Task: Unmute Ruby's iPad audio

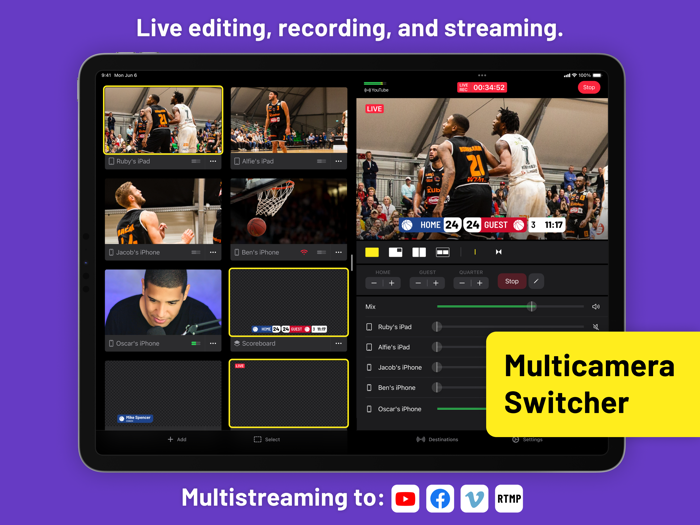Action: (596, 327)
